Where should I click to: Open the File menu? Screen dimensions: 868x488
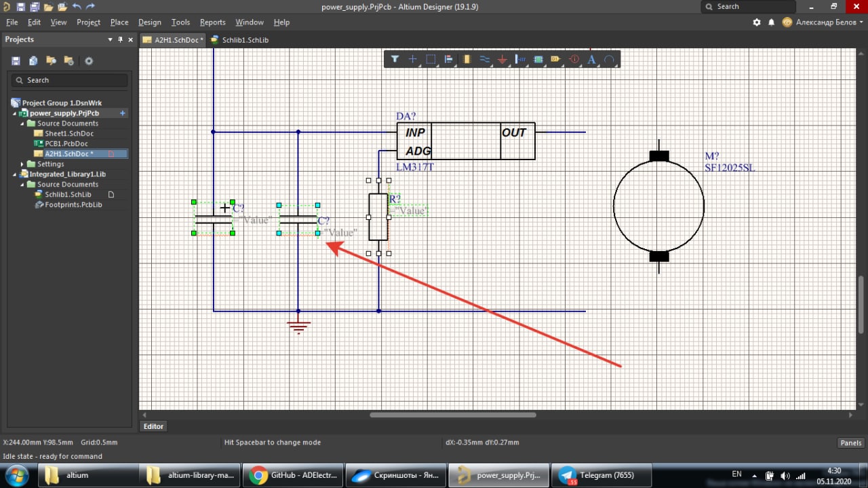(12, 22)
